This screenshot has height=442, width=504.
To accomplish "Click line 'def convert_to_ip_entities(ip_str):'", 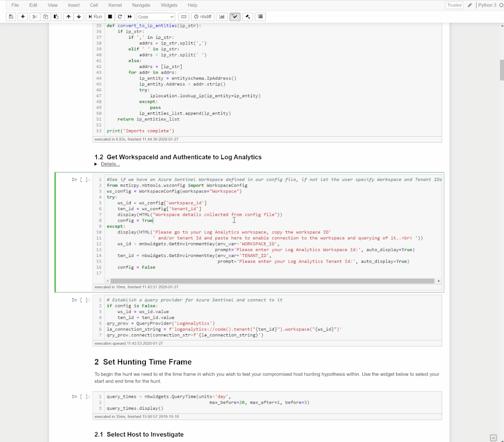I will coord(154,26).
